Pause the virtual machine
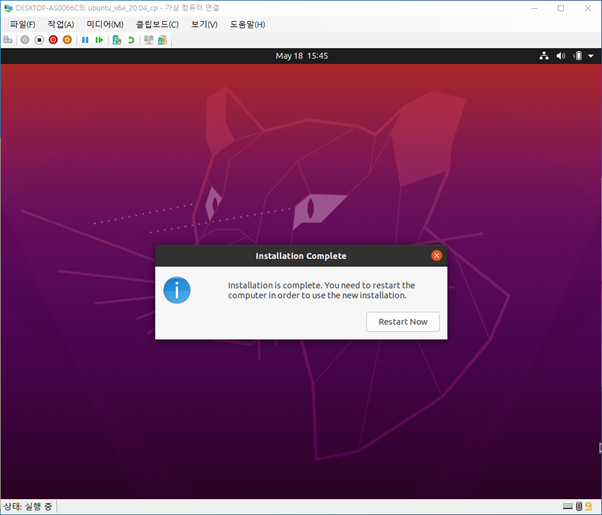The height and width of the screenshot is (515, 602). 85,40
